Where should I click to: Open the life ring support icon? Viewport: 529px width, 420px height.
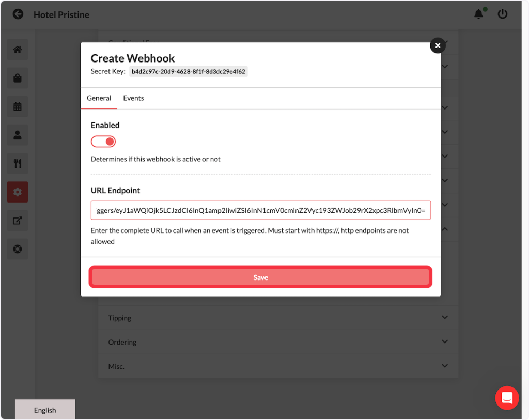18,249
